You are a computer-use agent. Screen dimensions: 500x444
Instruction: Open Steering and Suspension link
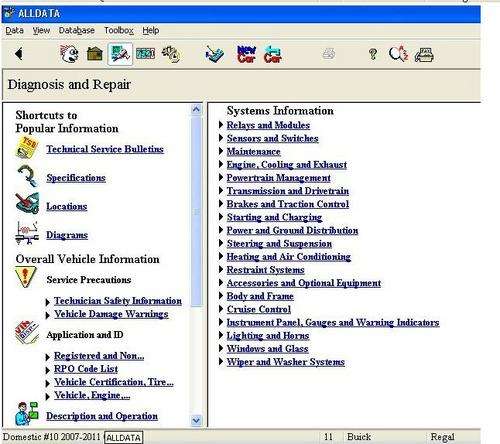click(x=279, y=244)
